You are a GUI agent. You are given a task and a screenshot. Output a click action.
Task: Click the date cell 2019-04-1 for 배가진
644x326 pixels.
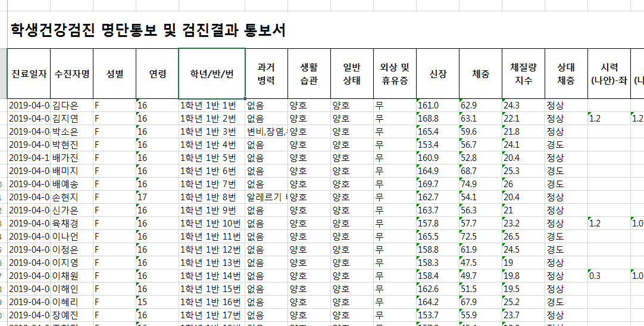pos(29,158)
